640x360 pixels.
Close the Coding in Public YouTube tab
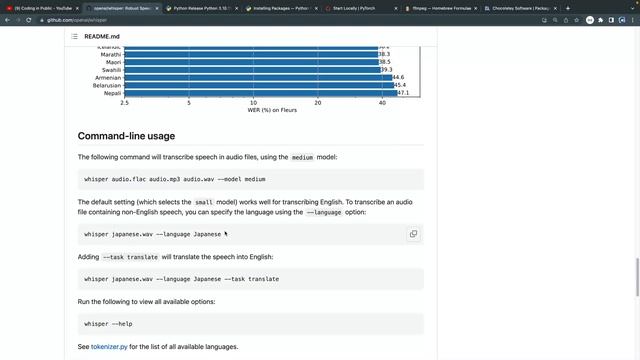click(77, 8)
